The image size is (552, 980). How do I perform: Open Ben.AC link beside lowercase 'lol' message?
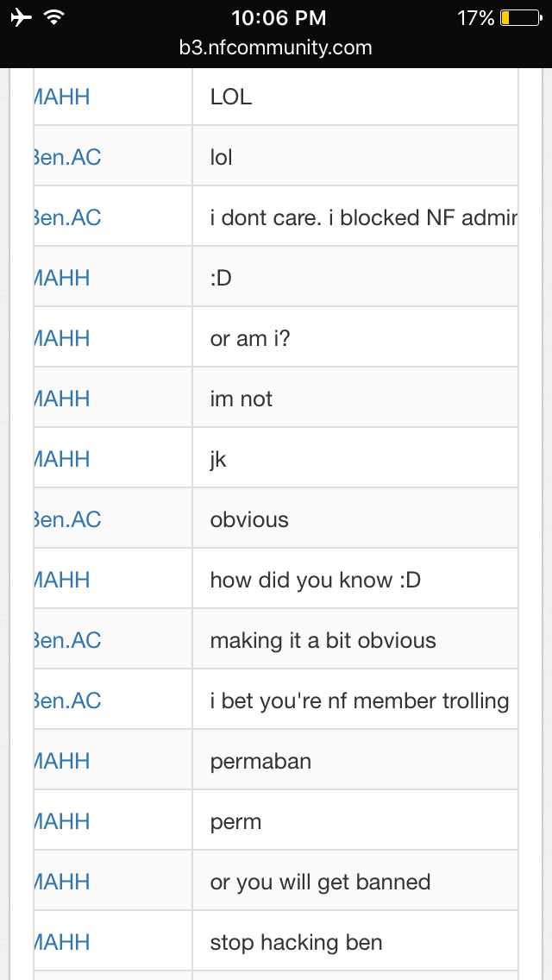pyautogui.click(x=67, y=157)
